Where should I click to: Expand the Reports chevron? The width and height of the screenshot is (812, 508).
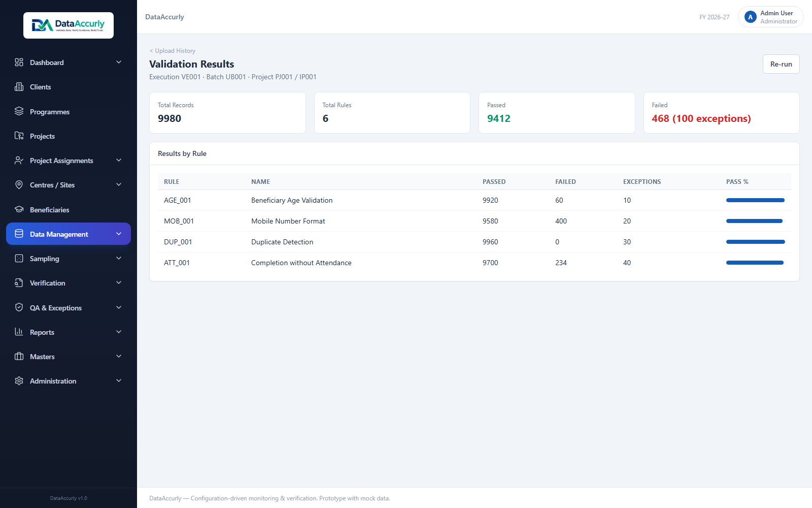coord(119,332)
